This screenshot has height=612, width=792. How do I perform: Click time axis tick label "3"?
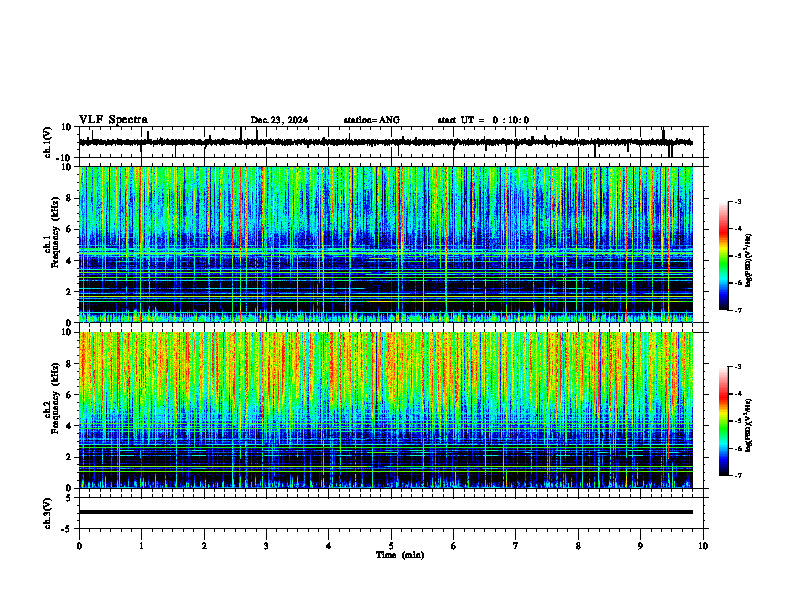click(266, 546)
